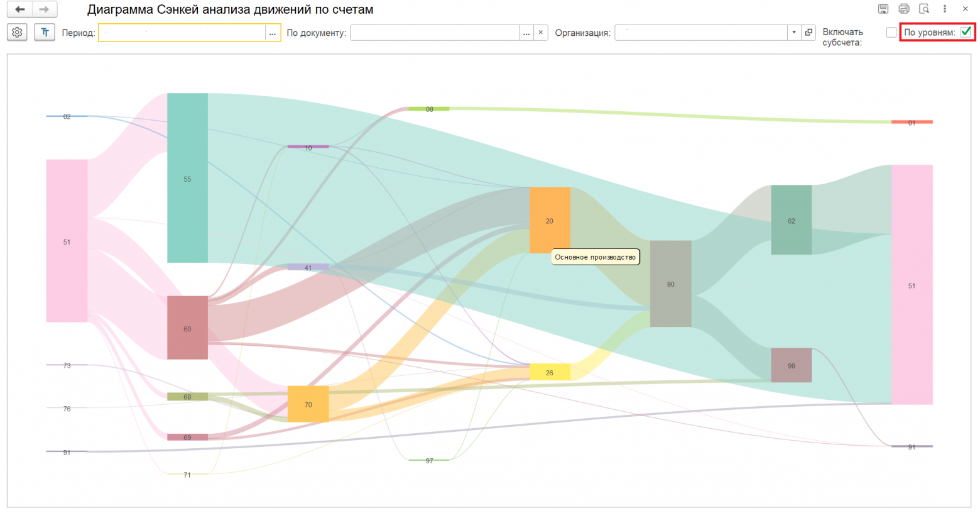Click the text font size icon
This screenshot has width=980, height=513.
click(x=45, y=32)
